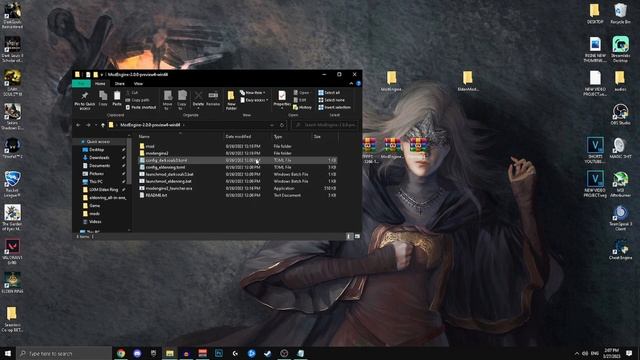
Task: Open address bar history dropdown
Action: coord(272,125)
